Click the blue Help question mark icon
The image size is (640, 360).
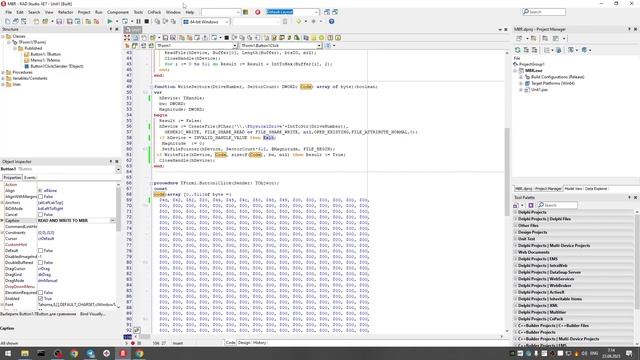click(x=331, y=21)
